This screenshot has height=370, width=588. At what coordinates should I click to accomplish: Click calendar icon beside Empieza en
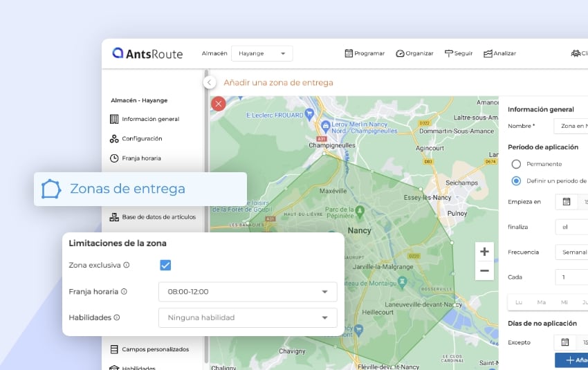point(566,202)
